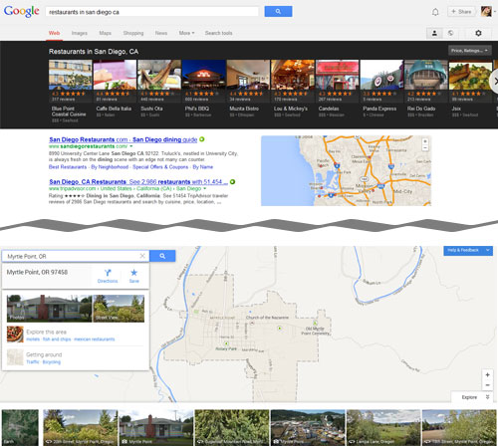Click the carousel next arrow
The height and width of the screenshot is (448, 498).
click(495, 81)
